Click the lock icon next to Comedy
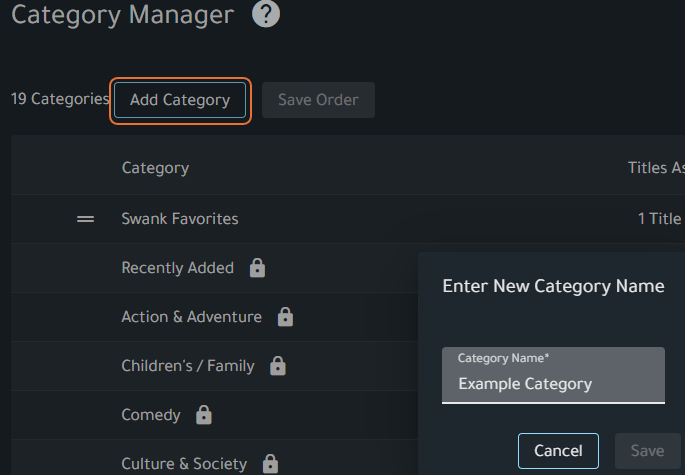This screenshot has height=475, width=685. [x=204, y=415]
